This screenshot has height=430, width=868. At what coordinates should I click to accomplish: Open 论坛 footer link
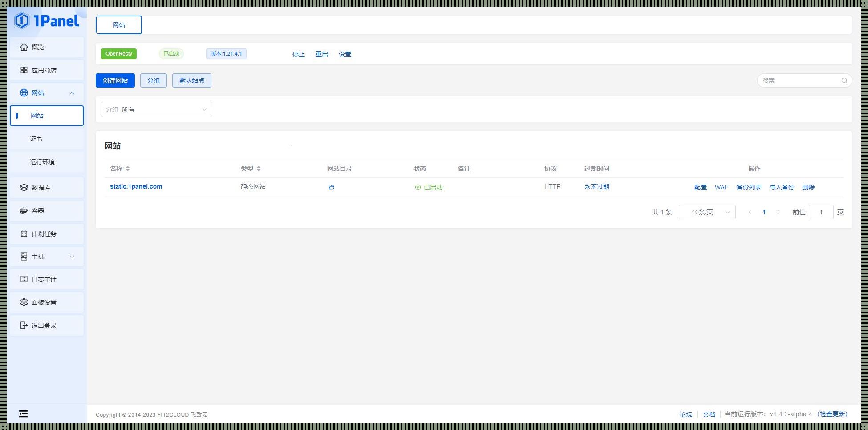(686, 414)
